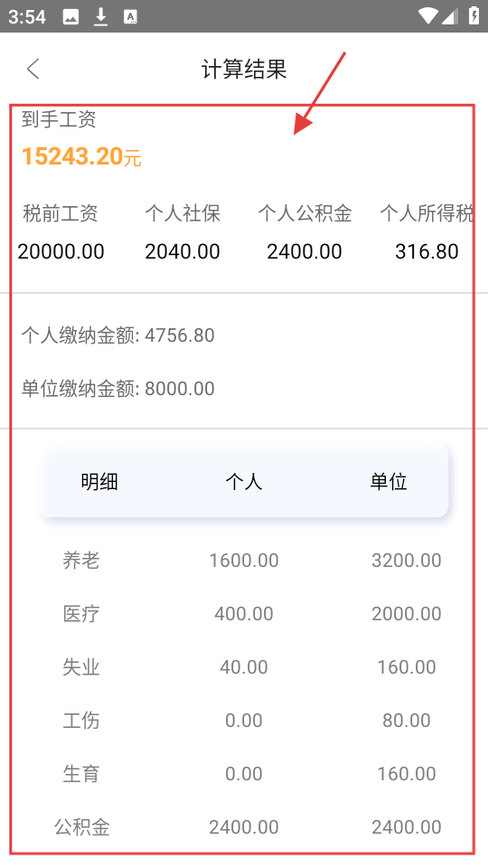Tap the 个人社保 2040.00 value
The height and width of the screenshot is (868, 488).
coord(183,252)
